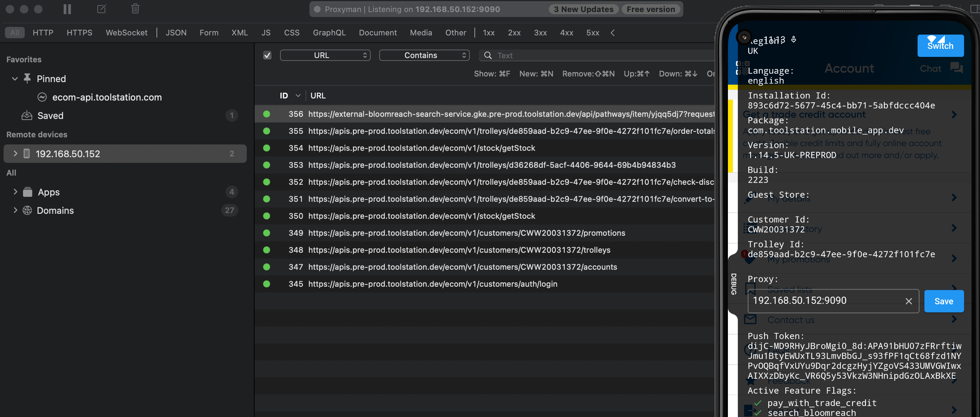Filter by the JSON tab
This screenshot has height=417, width=980.
[176, 33]
